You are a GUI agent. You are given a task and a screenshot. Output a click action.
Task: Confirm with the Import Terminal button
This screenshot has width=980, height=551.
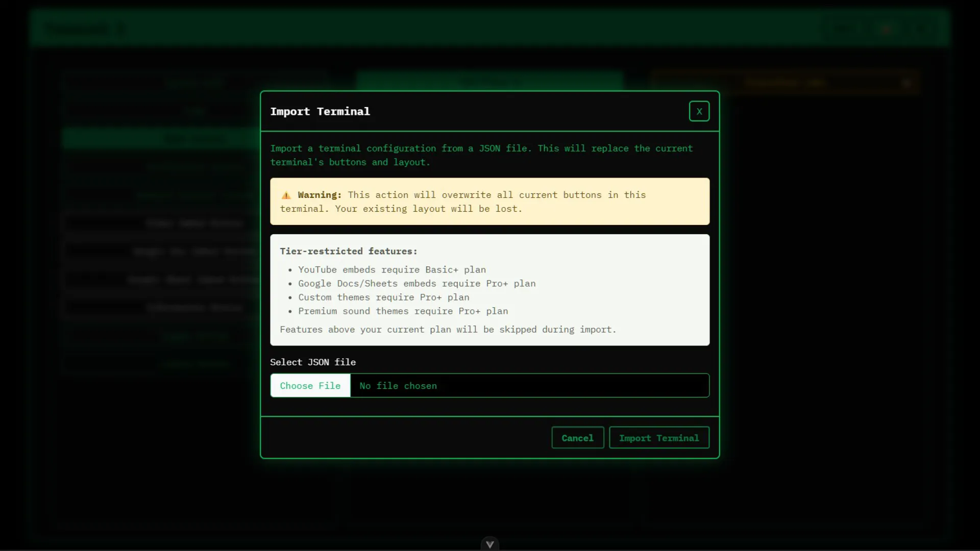click(658, 438)
